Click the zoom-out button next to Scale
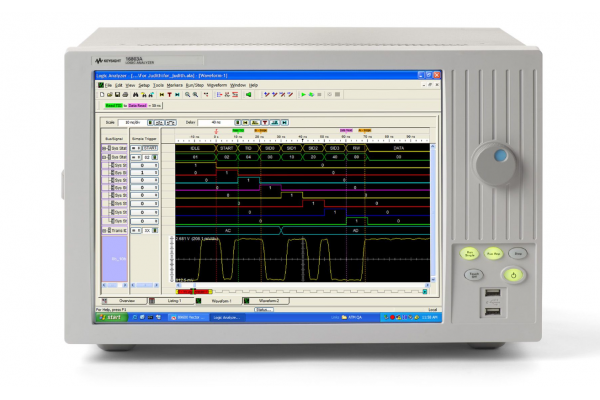Screen dimensions: 600x400 point(159,122)
